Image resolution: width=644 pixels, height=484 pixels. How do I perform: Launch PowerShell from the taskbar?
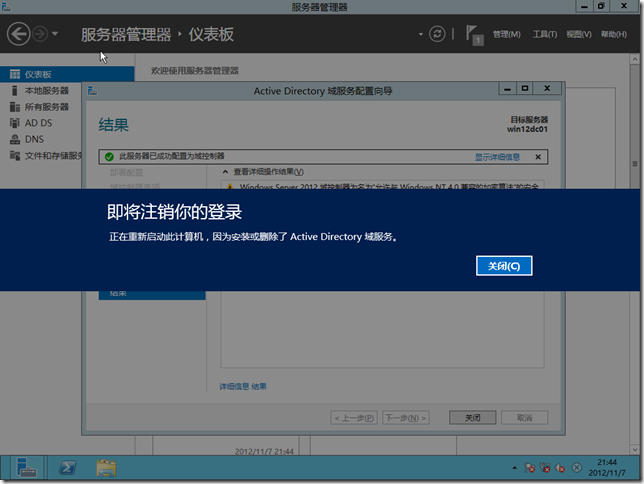pos(67,468)
